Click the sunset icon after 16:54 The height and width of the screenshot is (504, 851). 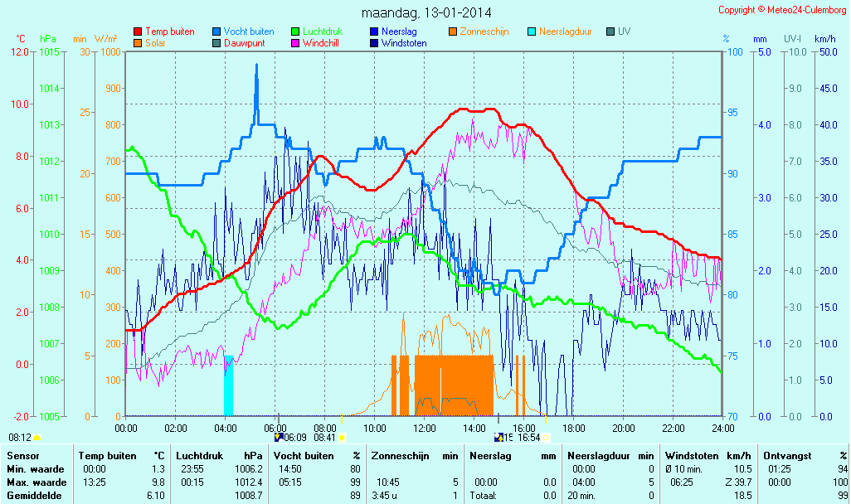coord(547,437)
